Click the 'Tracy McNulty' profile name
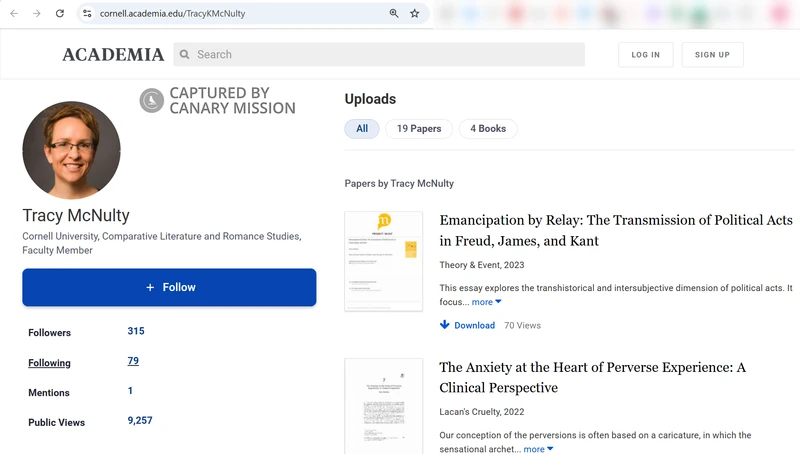This screenshot has height=454, width=800. point(76,215)
